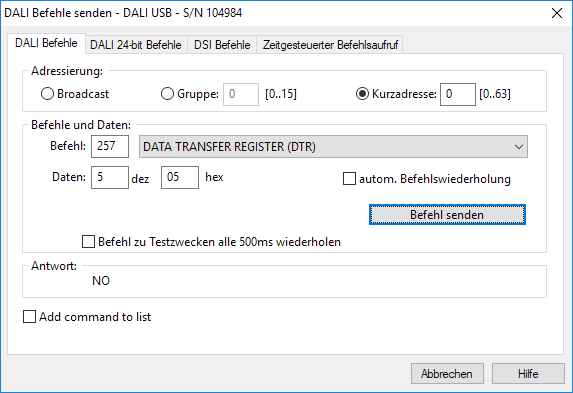Focus the Kurzadresse value field

tap(458, 94)
